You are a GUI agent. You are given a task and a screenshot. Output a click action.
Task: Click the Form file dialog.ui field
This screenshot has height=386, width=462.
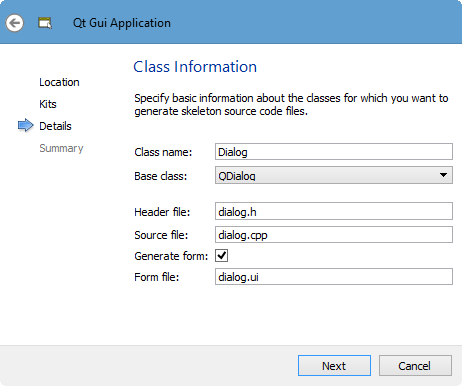tap(334, 276)
